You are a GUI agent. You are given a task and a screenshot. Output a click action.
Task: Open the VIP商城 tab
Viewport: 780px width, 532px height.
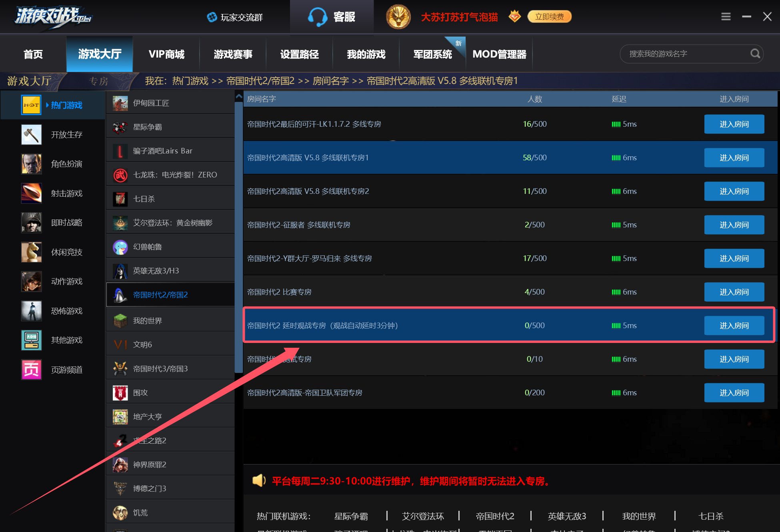click(166, 54)
